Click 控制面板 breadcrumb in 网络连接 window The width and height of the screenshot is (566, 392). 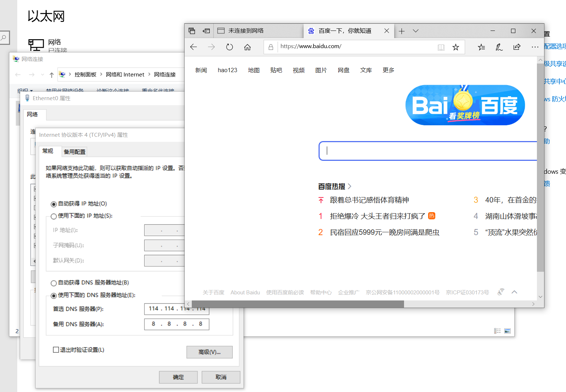tap(85, 75)
